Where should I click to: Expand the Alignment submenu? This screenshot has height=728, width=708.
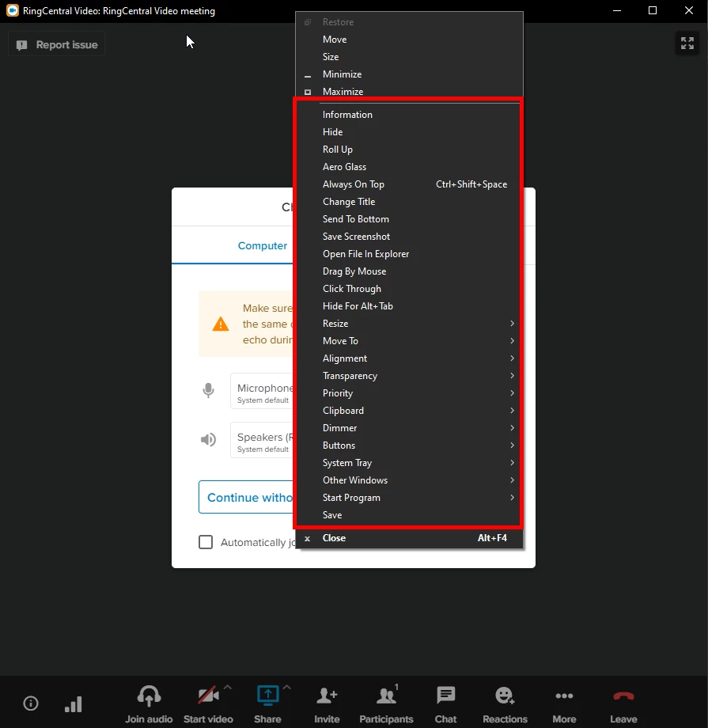(410, 358)
